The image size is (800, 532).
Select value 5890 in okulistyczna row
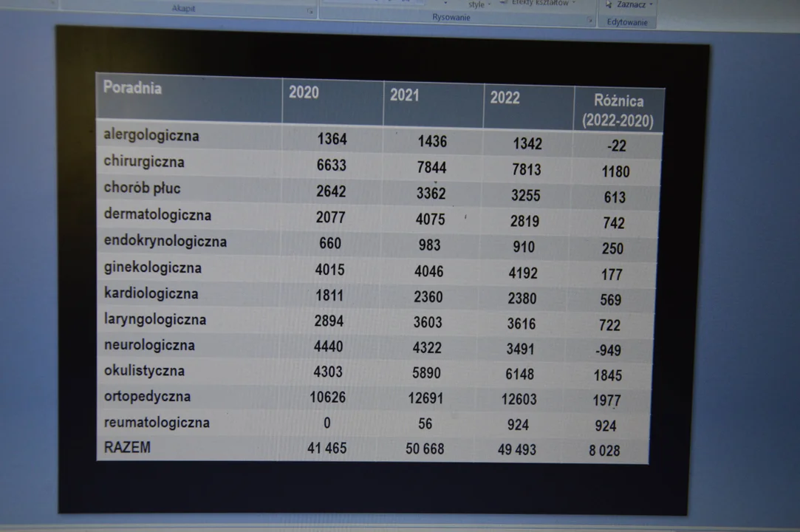tap(426, 373)
